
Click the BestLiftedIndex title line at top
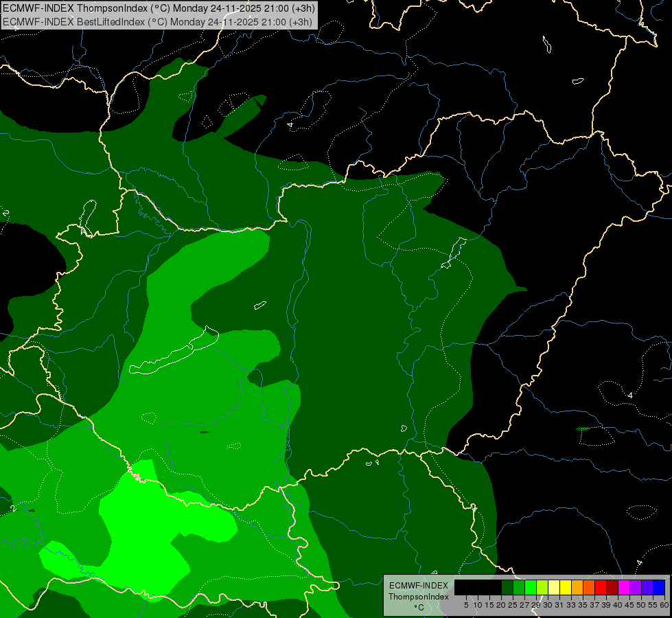pos(157,21)
